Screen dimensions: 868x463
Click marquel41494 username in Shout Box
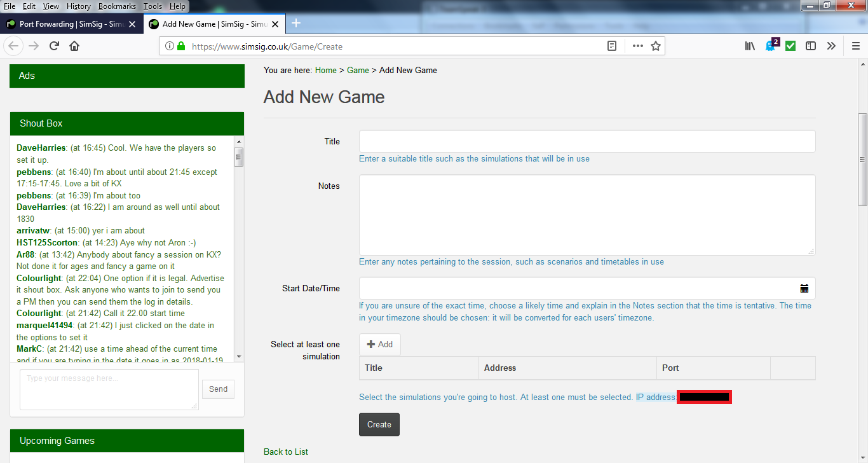click(44, 326)
